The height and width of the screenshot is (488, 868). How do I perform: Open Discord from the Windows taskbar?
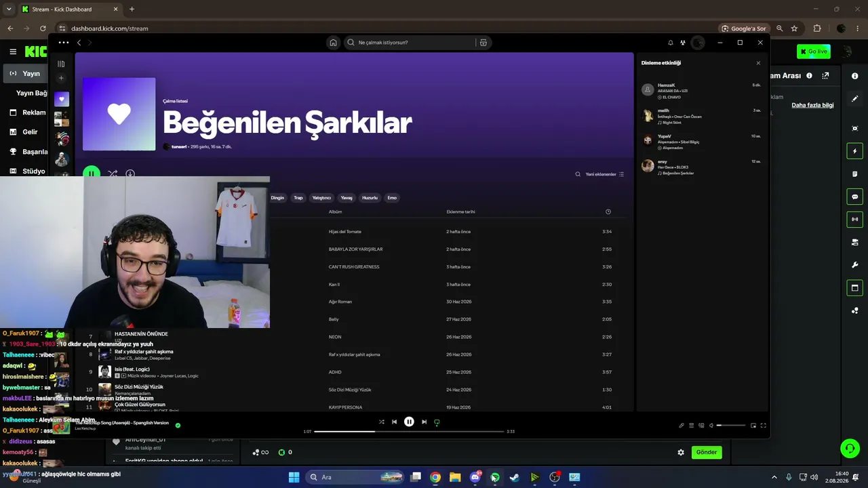475,477
